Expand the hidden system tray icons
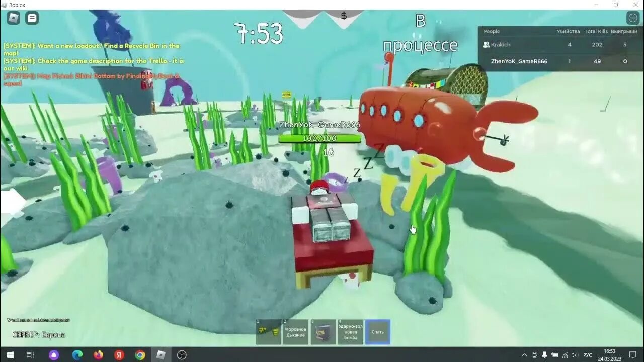The width and height of the screenshot is (644, 362). point(525,355)
